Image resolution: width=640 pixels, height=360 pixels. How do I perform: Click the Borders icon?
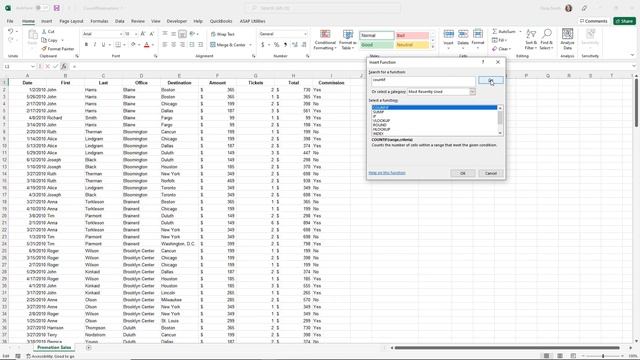coord(118,44)
